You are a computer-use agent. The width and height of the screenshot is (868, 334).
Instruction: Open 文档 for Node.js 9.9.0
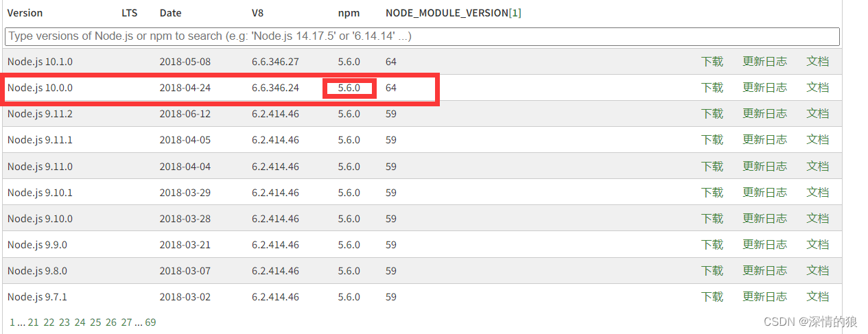tap(817, 245)
